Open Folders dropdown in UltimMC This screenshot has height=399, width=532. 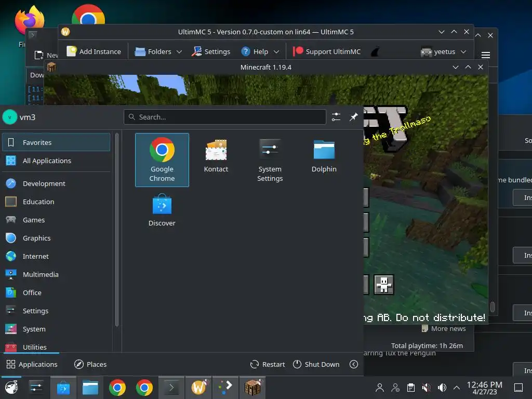[x=158, y=51]
